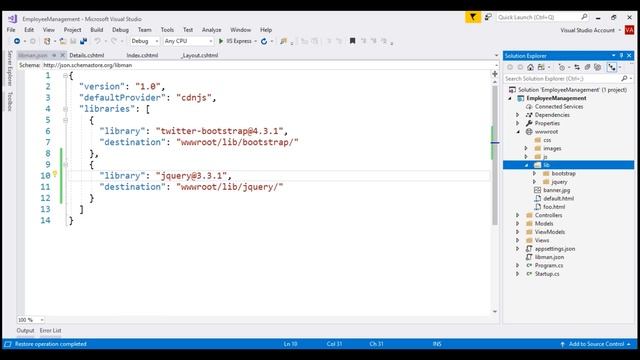Click the Save All toolbar icon
The height and width of the screenshot is (360, 640).
point(84,41)
